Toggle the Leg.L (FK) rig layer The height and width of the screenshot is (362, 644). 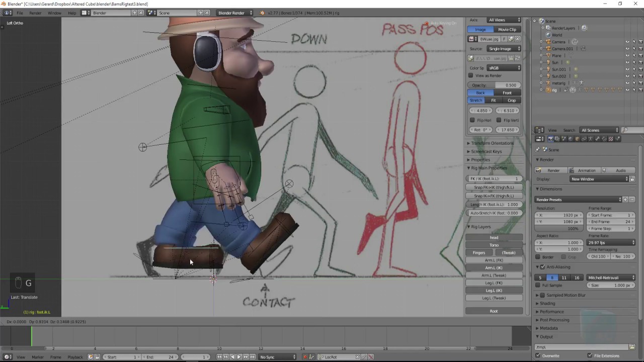(494, 283)
